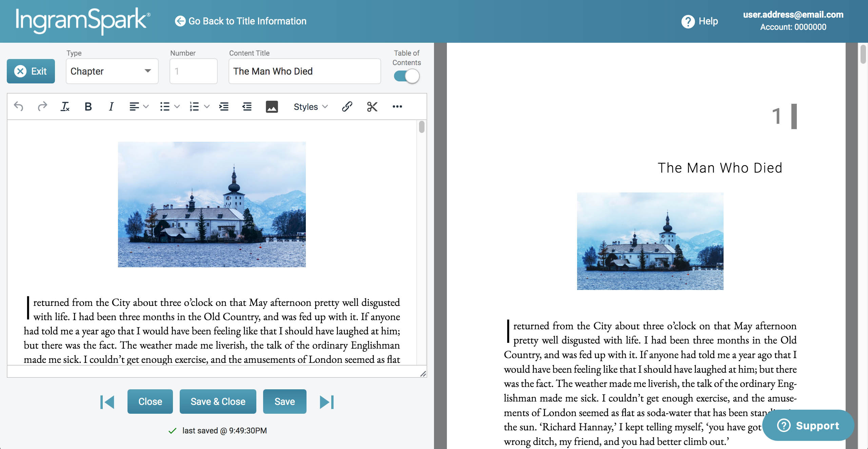Clear formatting with the Tx icon
The height and width of the screenshot is (449, 868).
[x=65, y=106]
